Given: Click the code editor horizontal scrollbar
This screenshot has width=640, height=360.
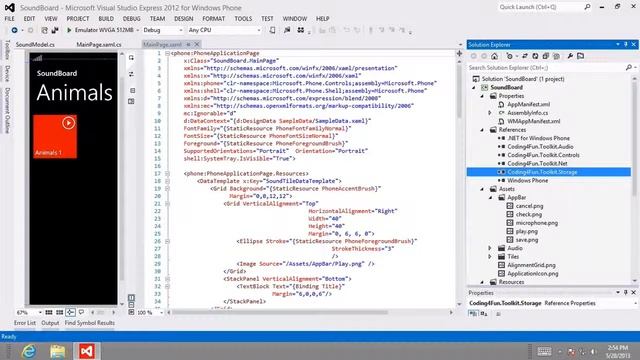Looking at the screenshot, I should pyautogui.click(x=280, y=312).
